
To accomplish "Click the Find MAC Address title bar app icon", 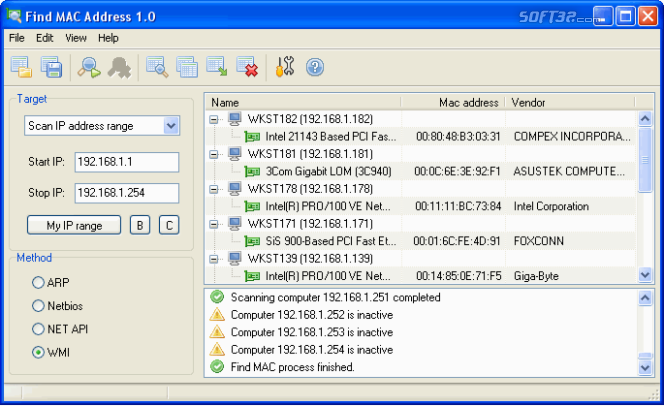I will [x=14, y=16].
